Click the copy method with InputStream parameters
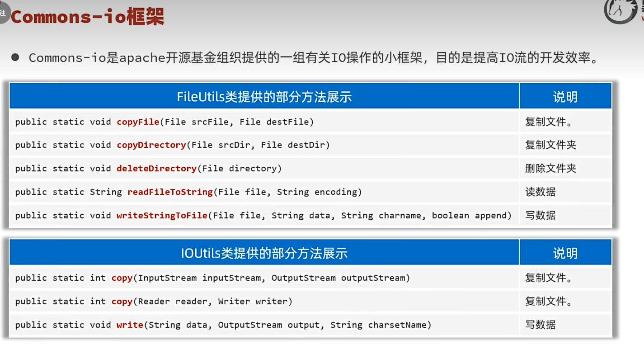Viewport: 644px width, 354px height. coord(122,278)
